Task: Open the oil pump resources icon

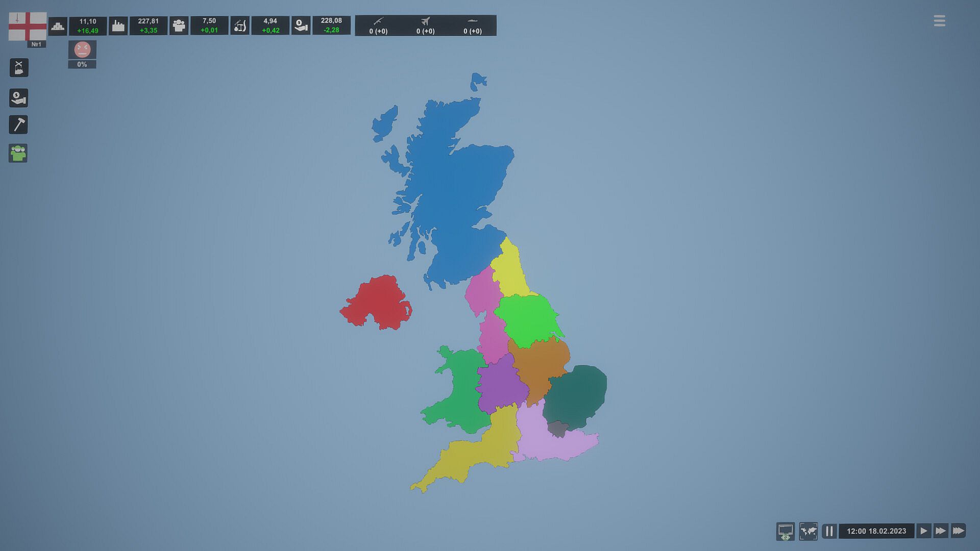Action: point(240,26)
